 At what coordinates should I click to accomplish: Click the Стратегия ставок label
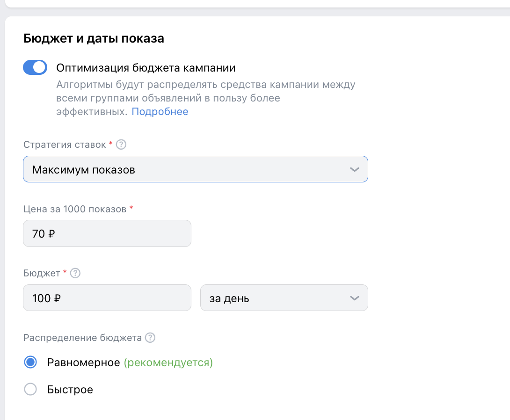[x=65, y=145]
